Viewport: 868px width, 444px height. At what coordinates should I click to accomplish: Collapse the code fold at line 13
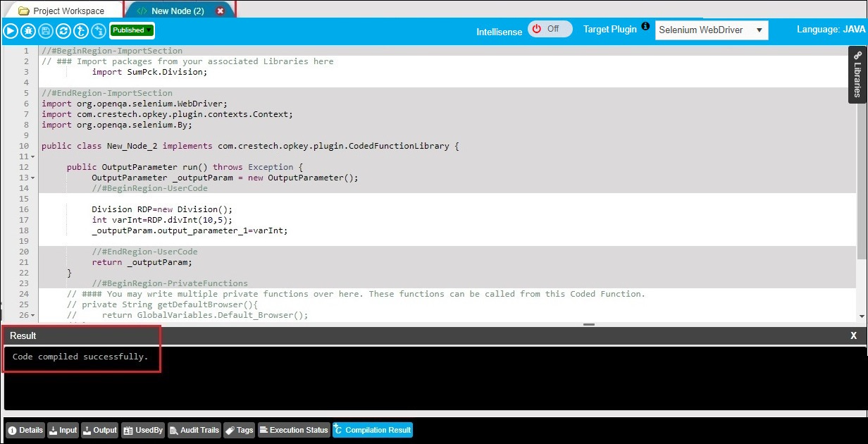pyautogui.click(x=33, y=178)
